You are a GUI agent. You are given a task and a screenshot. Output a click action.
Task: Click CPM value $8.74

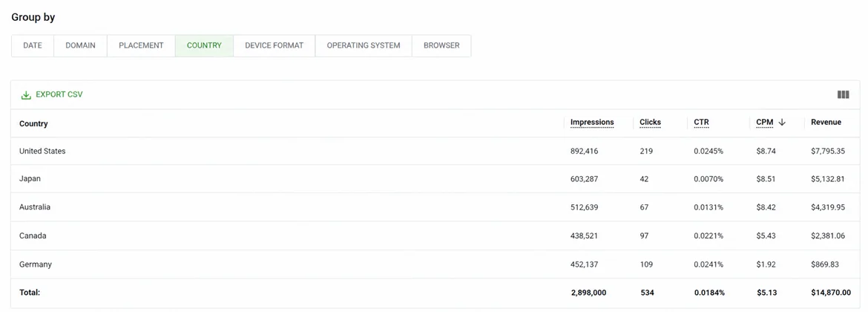tap(766, 151)
